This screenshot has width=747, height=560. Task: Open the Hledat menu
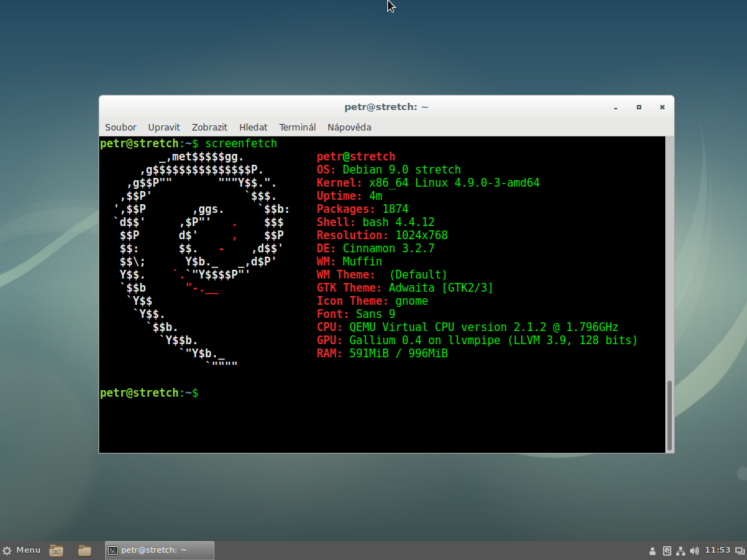pos(253,127)
